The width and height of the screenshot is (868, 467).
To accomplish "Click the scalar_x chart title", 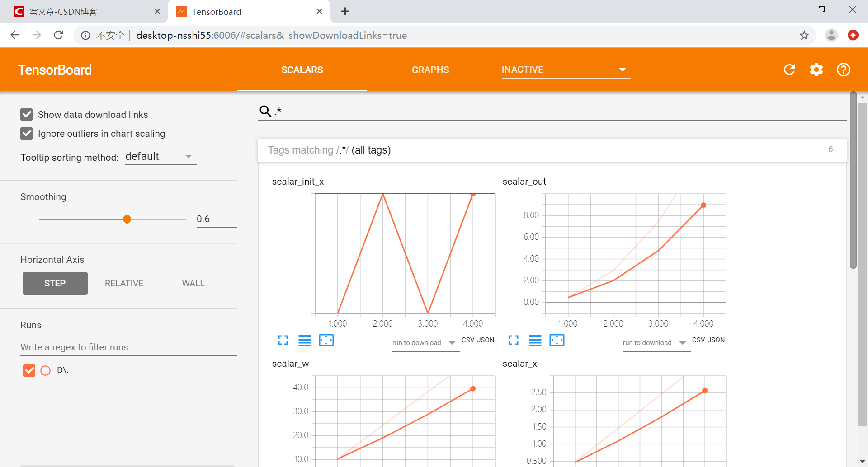I will pos(520,364).
